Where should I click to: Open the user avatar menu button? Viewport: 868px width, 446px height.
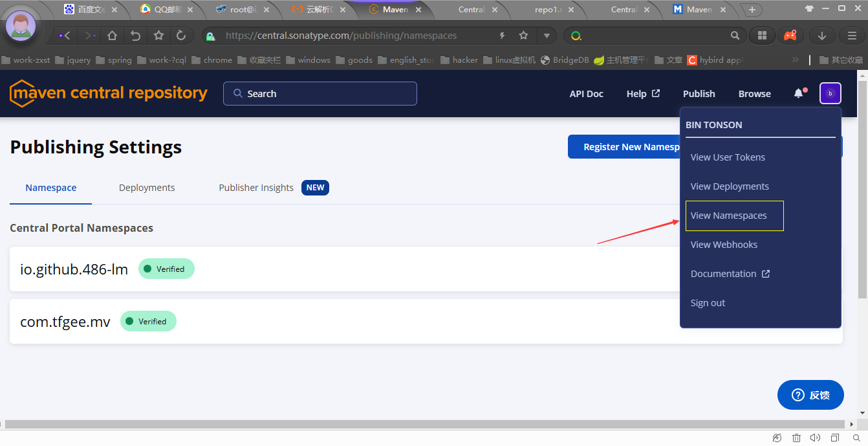830,93
